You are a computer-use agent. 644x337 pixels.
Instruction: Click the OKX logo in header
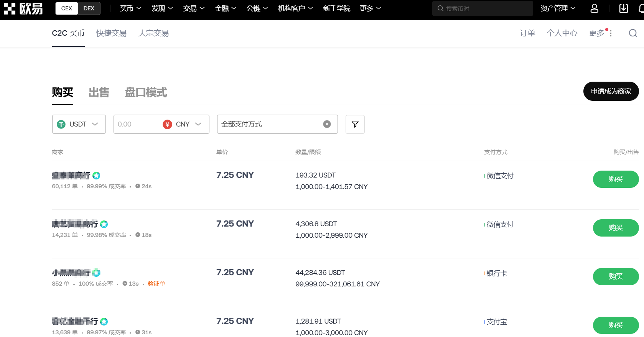point(23,8)
